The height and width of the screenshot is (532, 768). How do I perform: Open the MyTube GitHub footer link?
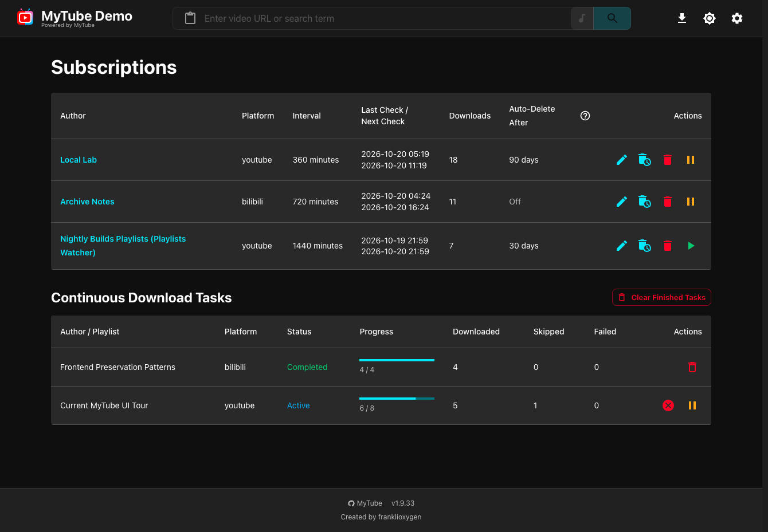(365, 503)
